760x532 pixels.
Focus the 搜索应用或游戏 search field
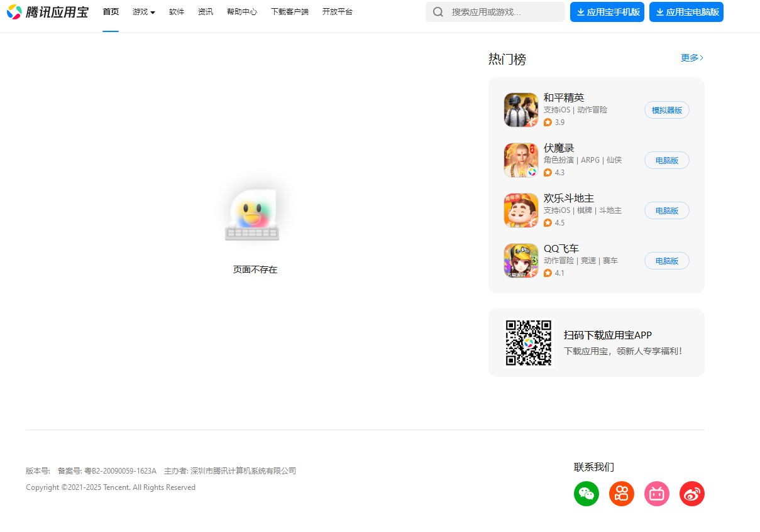(503, 12)
